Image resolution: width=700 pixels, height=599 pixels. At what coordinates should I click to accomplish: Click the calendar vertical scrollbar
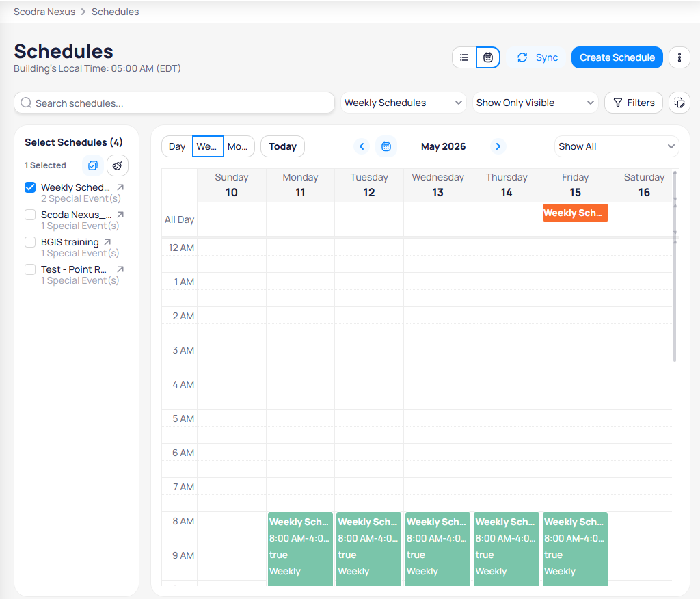point(675,301)
